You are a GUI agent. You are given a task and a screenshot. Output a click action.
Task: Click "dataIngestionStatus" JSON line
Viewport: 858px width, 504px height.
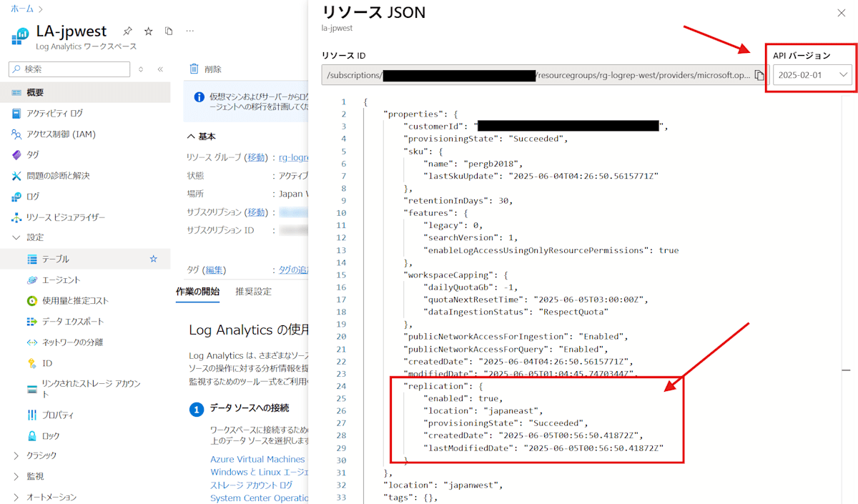[516, 312]
